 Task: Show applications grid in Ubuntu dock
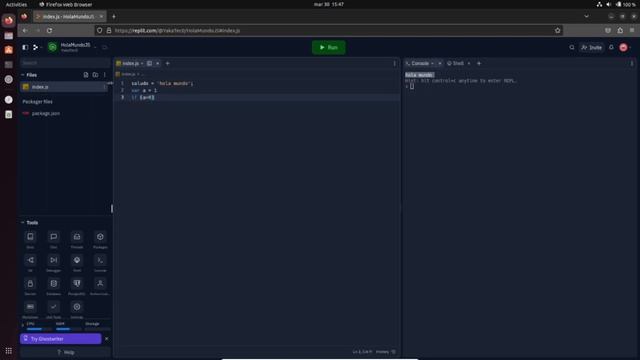(x=9, y=351)
